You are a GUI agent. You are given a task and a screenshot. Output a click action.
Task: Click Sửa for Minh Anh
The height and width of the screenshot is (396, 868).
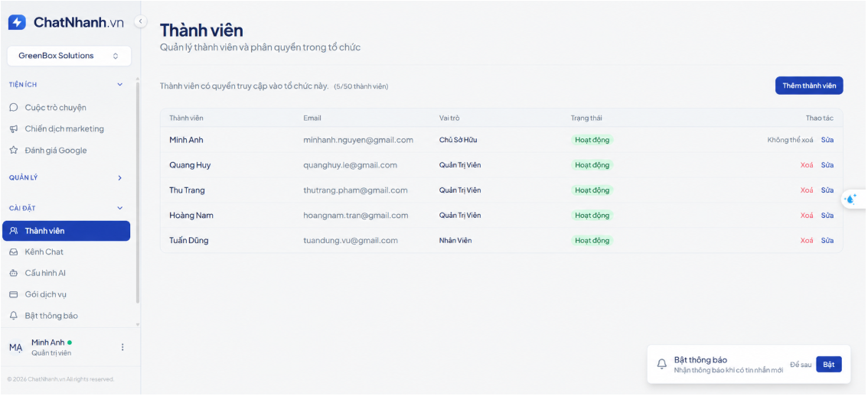[827, 140]
